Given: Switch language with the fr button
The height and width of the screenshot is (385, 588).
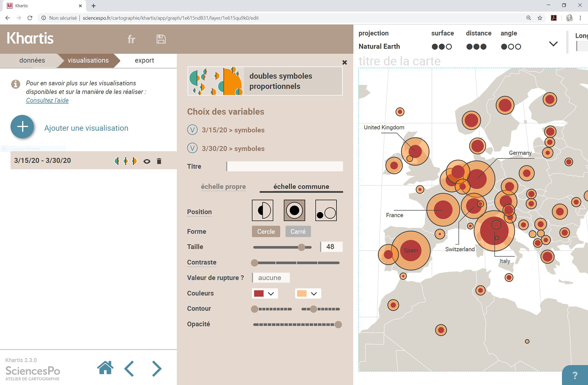Looking at the screenshot, I should 131,39.
